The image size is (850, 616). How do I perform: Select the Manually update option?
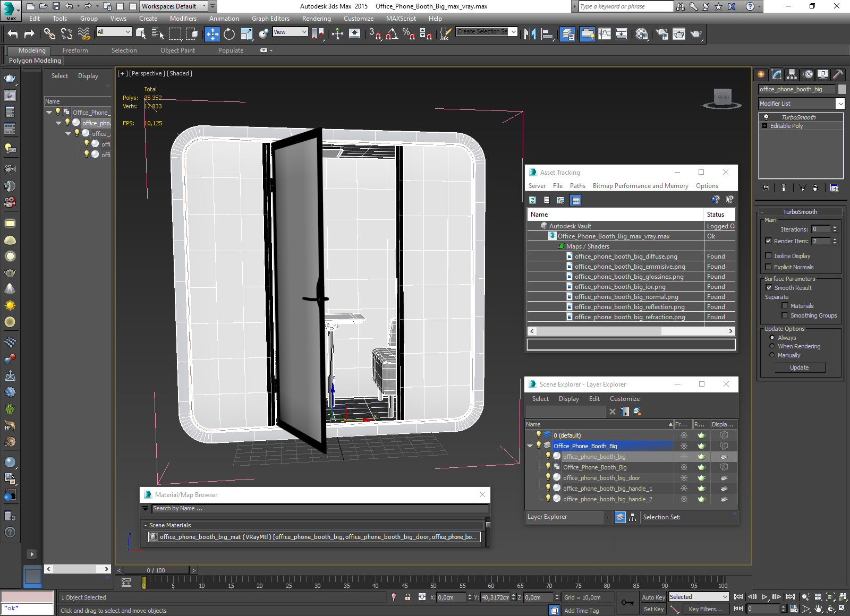772,355
